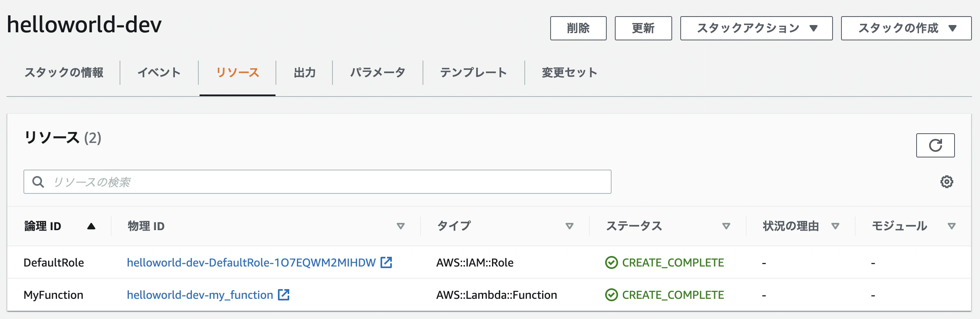980x319 pixels.
Task: Refresh the resources list
Action: click(x=935, y=145)
